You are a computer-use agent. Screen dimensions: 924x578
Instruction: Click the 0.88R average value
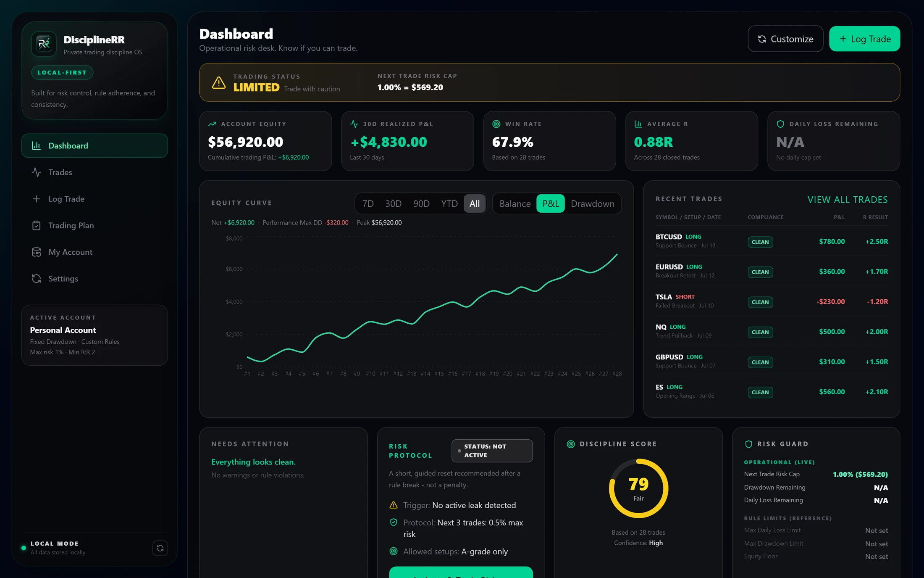(x=654, y=142)
